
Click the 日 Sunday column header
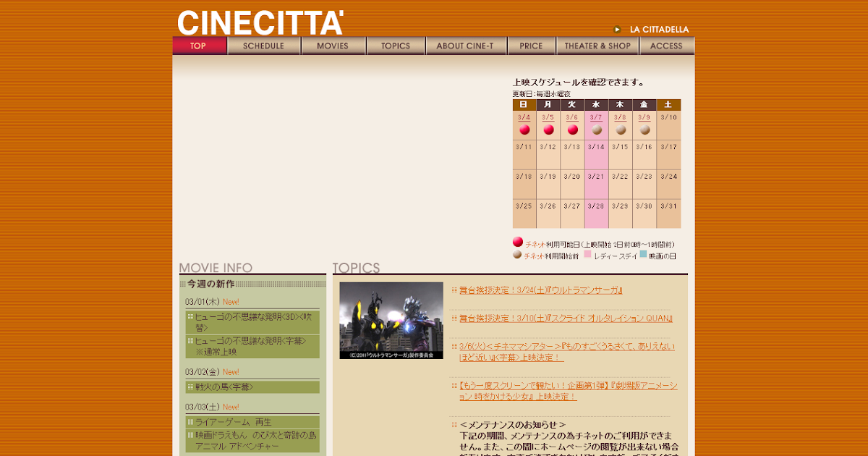pos(524,105)
